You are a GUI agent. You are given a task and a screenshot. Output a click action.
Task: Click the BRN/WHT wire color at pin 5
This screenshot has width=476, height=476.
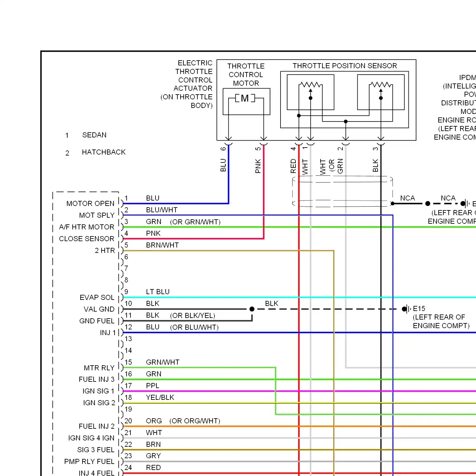point(162,245)
